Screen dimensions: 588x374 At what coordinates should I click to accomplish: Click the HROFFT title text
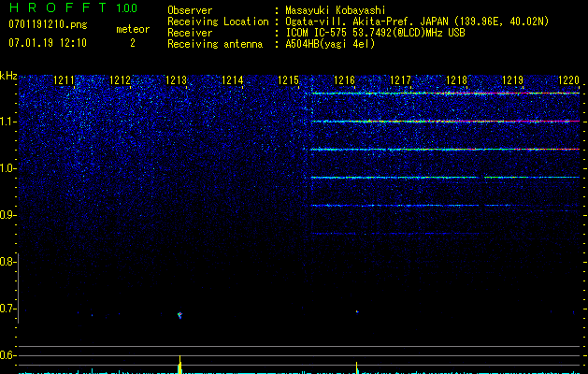point(58,7)
